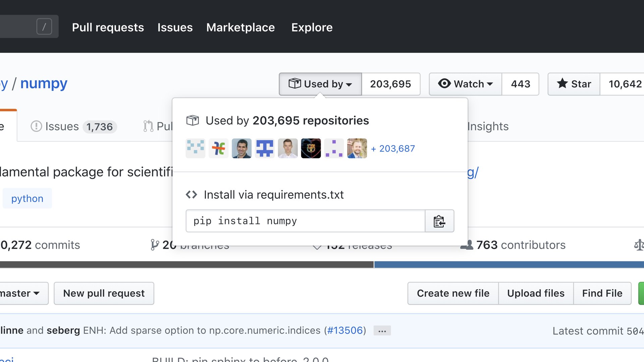Viewport: 644px width, 362px height.
Task: Open the red-green hashtag logo avatar
Action: tap(219, 148)
